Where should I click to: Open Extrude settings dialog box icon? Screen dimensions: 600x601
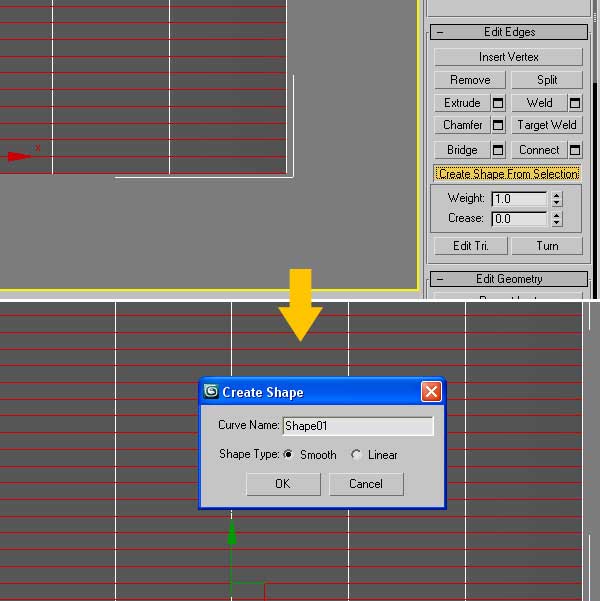[498, 103]
